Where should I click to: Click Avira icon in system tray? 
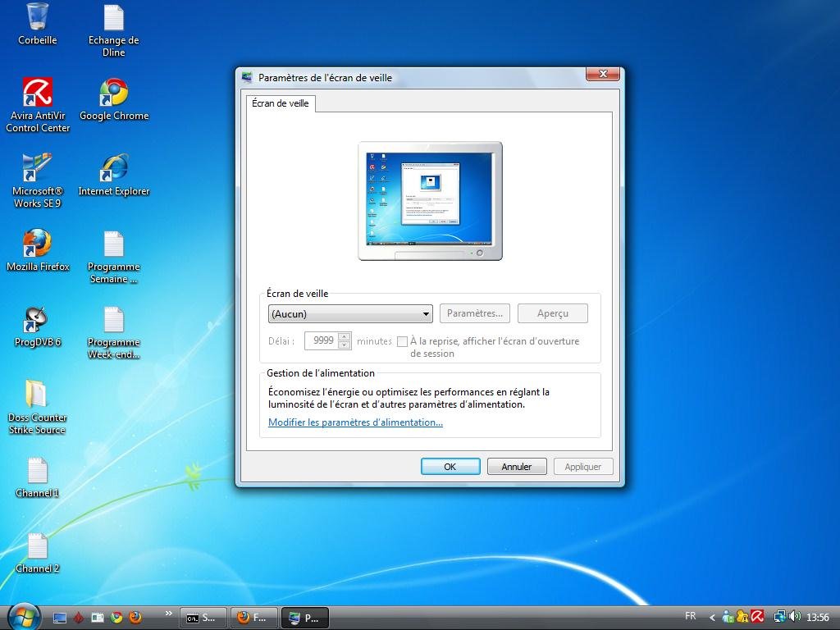click(757, 617)
